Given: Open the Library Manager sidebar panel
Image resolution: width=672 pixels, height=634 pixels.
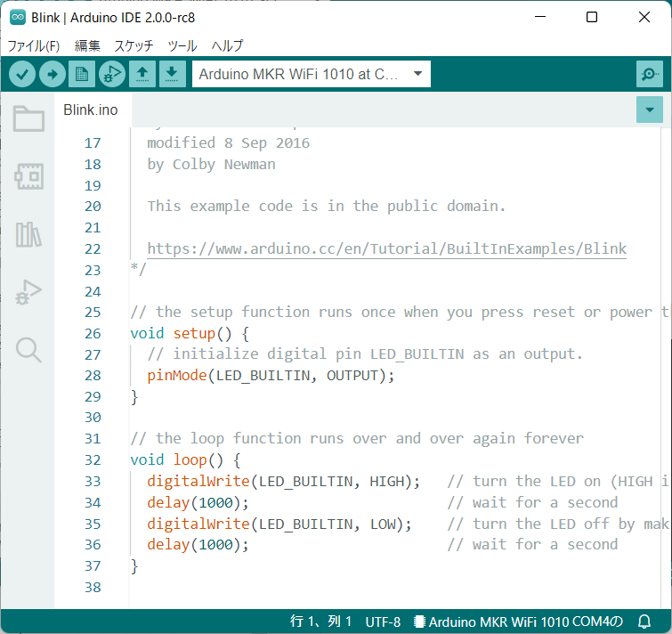Looking at the screenshot, I should pos(28,234).
